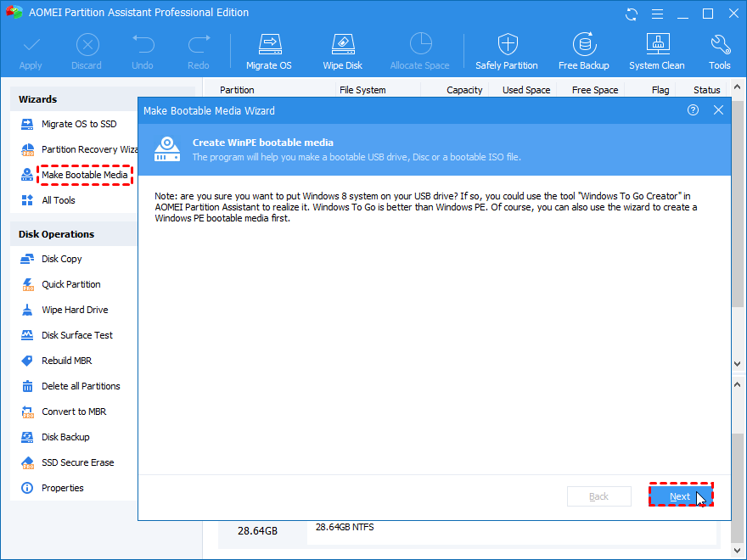747x560 pixels.
Task: Run Disk Surface Test from sidebar
Action: 76,335
